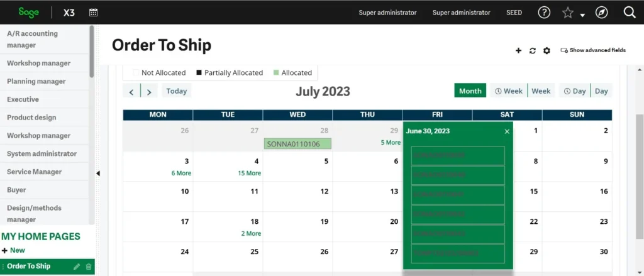Close the June 30, 2023 popup

coord(507,131)
